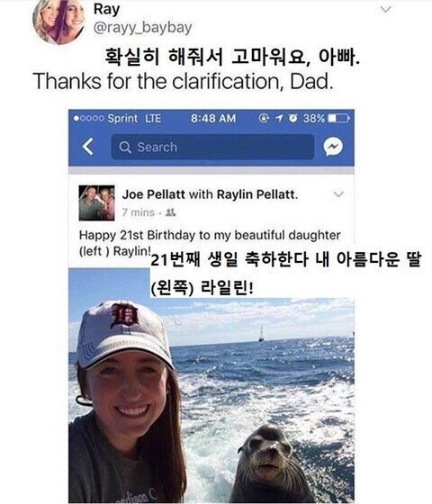Open the selfie photo with the sea lion
The width and height of the screenshot is (432, 504).
211,386
